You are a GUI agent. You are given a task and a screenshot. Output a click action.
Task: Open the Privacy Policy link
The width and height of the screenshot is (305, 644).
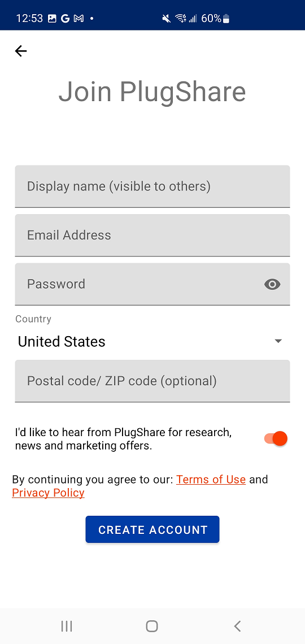(x=49, y=493)
